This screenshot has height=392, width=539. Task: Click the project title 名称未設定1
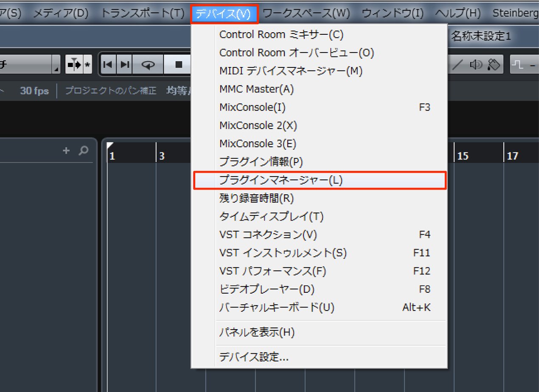point(481,36)
